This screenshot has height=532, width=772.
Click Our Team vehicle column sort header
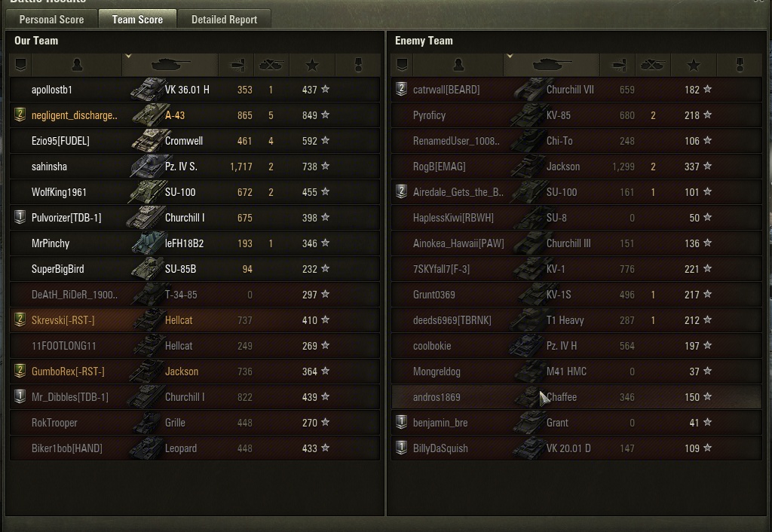coord(170,65)
